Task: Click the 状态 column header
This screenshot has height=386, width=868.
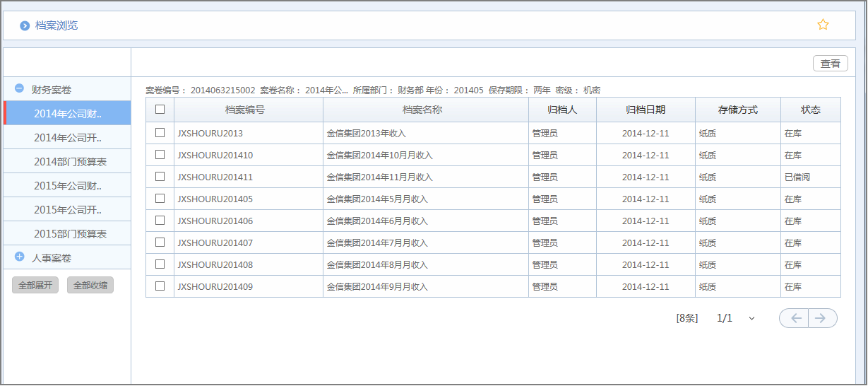Action: coord(810,110)
